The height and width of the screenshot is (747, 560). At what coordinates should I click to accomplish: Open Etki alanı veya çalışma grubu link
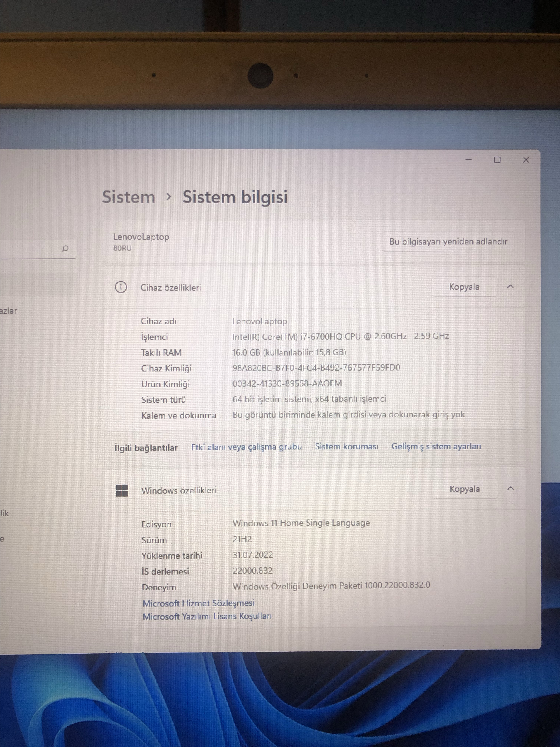click(x=246, y=447)
